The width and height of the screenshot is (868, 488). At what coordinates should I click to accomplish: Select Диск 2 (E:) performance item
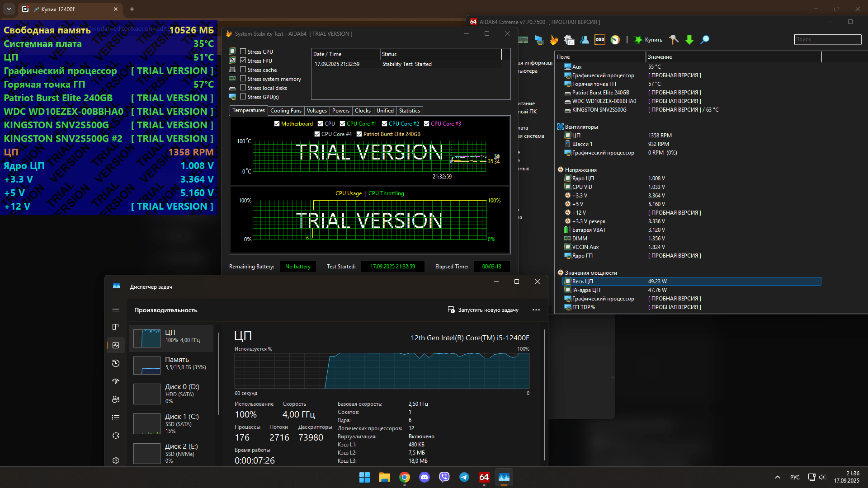(171, 454)
